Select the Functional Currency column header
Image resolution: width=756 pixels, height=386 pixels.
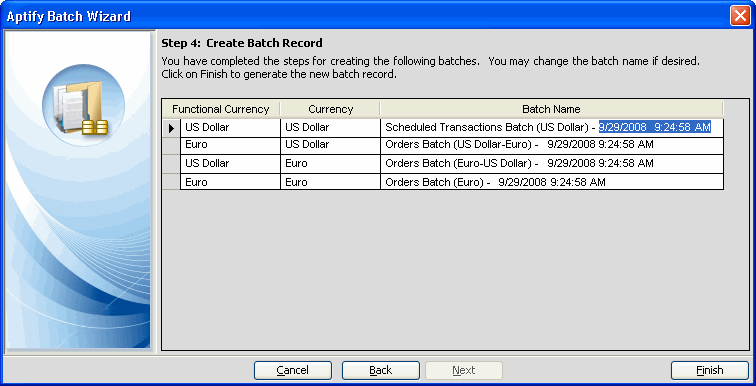pos(220,109)
